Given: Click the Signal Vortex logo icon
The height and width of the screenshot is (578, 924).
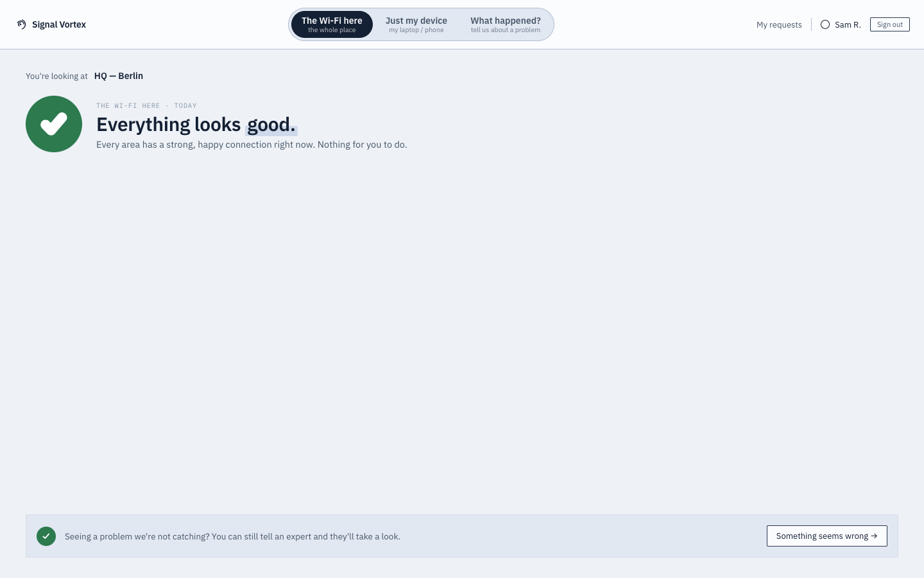Looking at the screenshot, I should click(22, 24).
